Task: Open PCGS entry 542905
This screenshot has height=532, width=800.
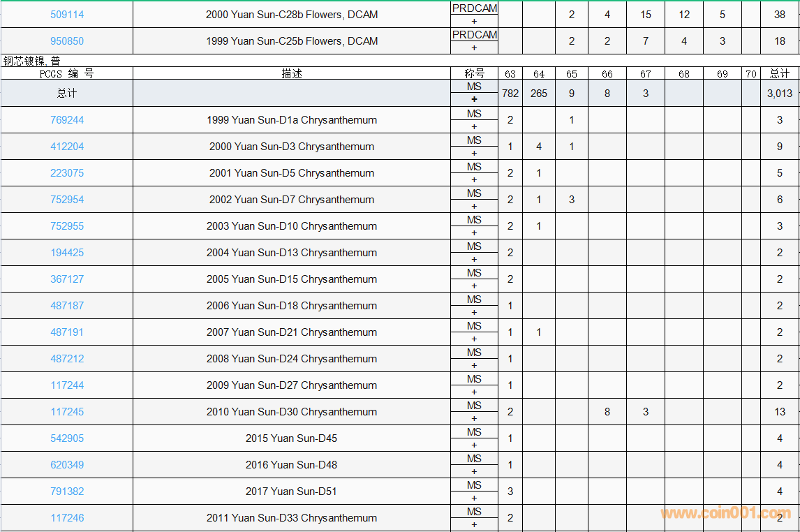Action: 67,438
